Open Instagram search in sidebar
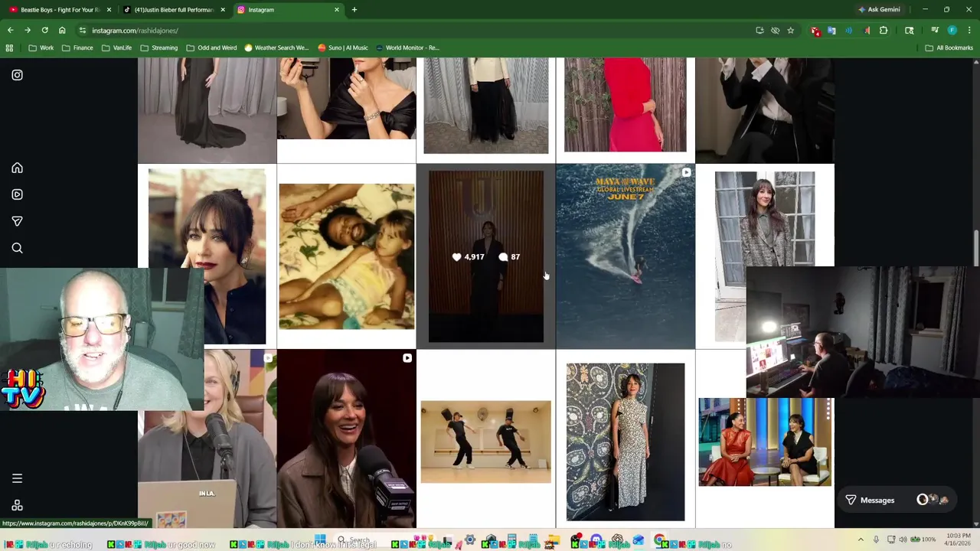 click(x=17, y=248)
